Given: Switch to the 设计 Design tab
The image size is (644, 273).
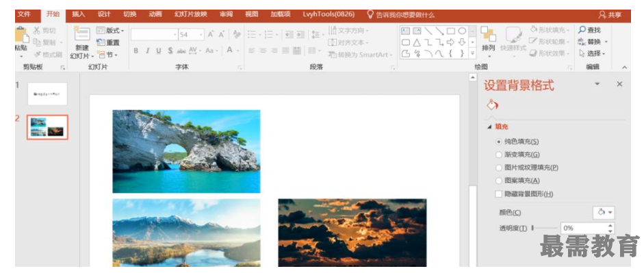Looking at the screenshot, I should pyautogui.click(x=104, y=14).
